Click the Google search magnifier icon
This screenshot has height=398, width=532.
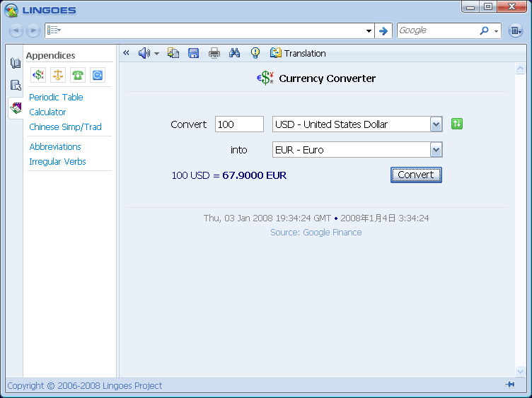[484, 30]
